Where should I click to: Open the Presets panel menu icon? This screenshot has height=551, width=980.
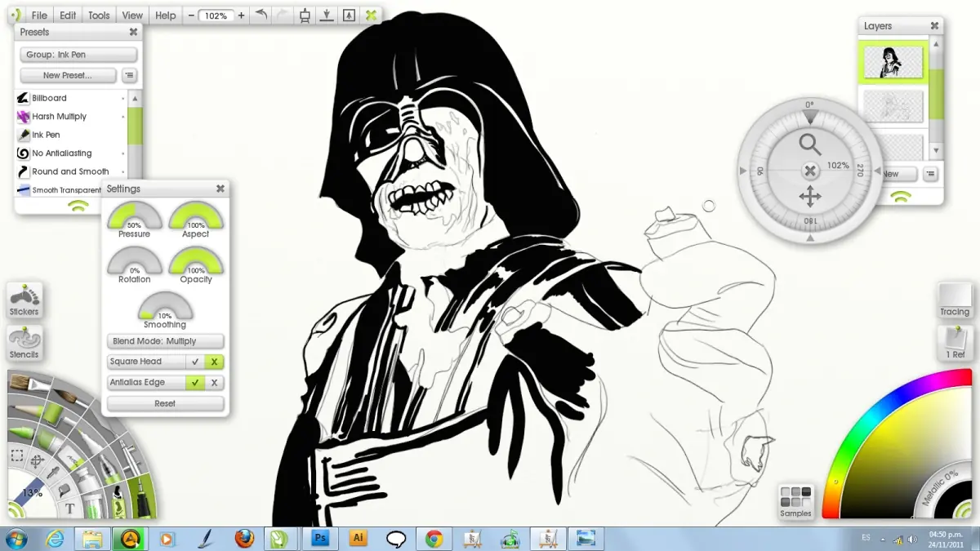coord(129,75)
